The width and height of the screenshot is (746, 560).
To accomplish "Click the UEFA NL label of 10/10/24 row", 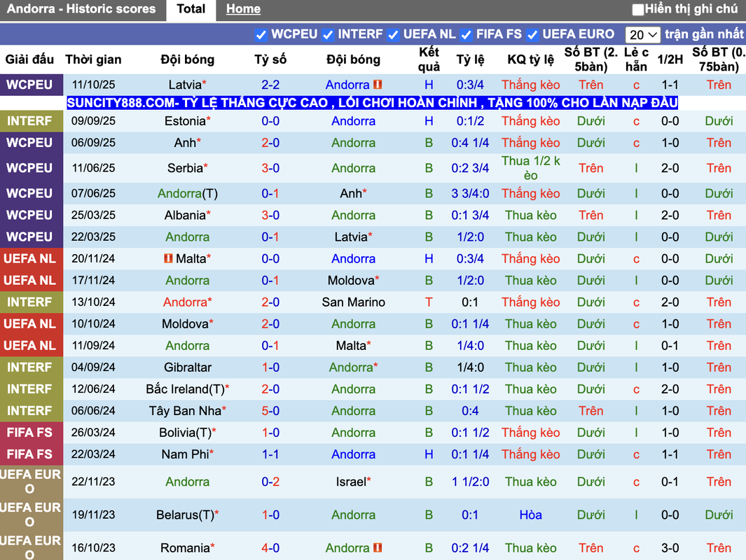I will (29, 323).
